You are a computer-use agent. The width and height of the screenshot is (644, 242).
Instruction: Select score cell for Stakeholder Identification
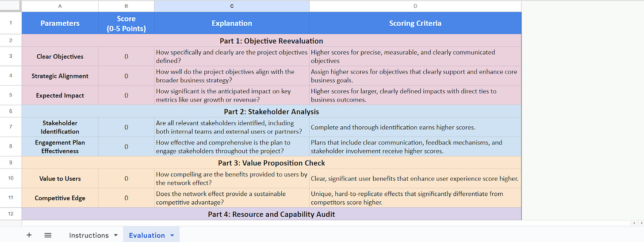(x=126, y=127)
